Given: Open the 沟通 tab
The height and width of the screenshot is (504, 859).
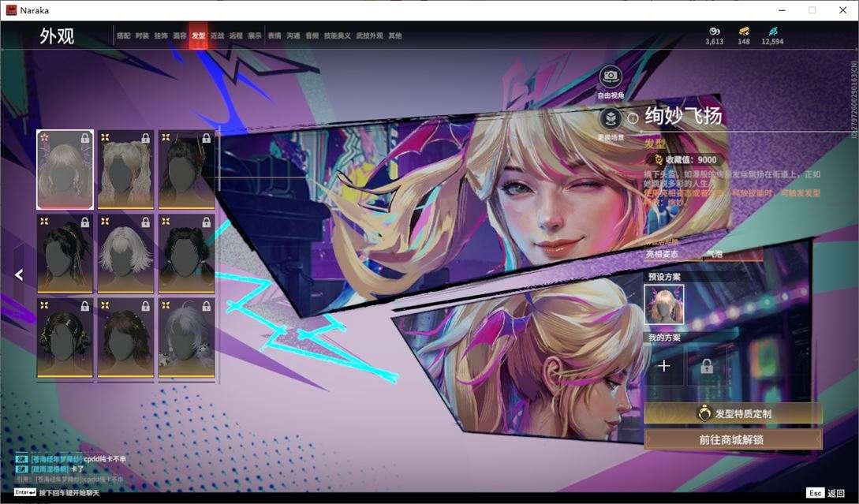Looking at the screenshot, I should click(x=293, y=35).
